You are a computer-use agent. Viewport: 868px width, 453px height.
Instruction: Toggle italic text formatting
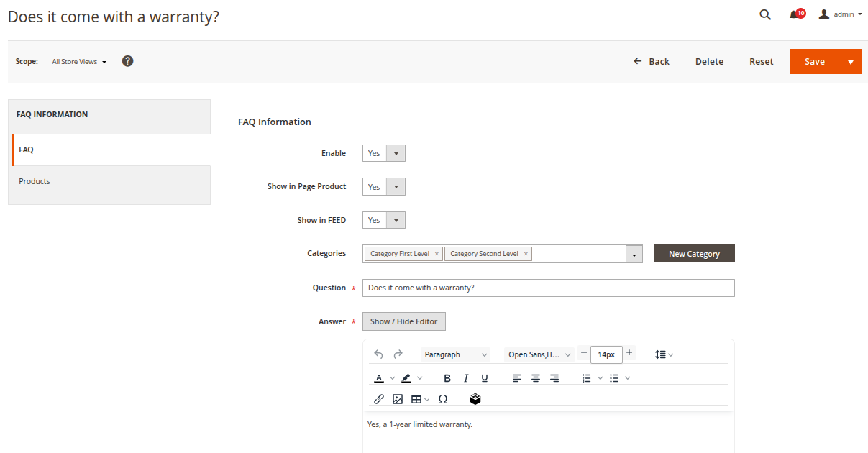pos(466,378)
